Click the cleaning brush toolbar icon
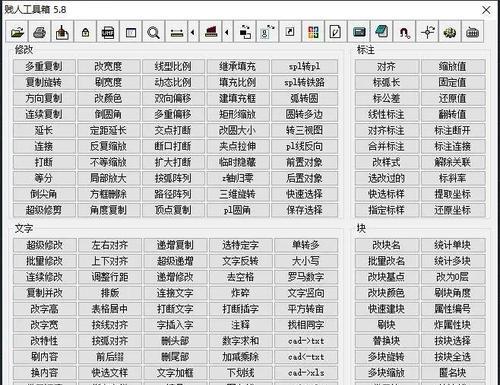 (x=62, y=31)
